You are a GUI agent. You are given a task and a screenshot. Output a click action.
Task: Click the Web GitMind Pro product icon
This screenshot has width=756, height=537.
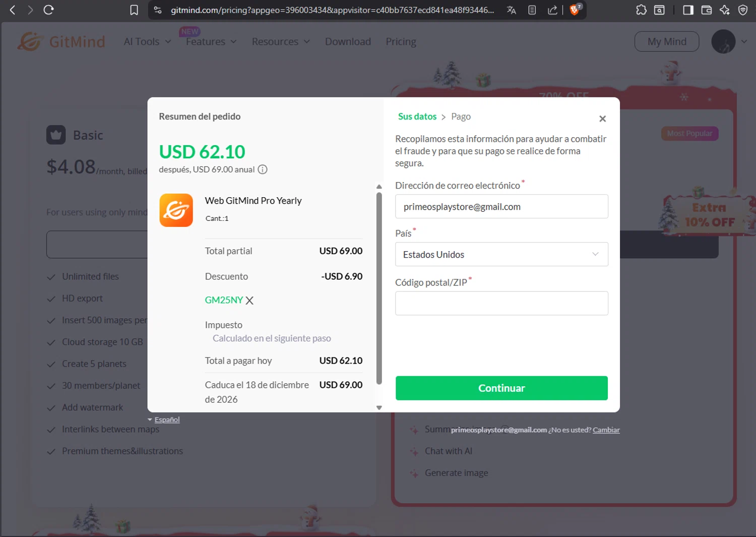pyautogui.click(x=176, y=210)
